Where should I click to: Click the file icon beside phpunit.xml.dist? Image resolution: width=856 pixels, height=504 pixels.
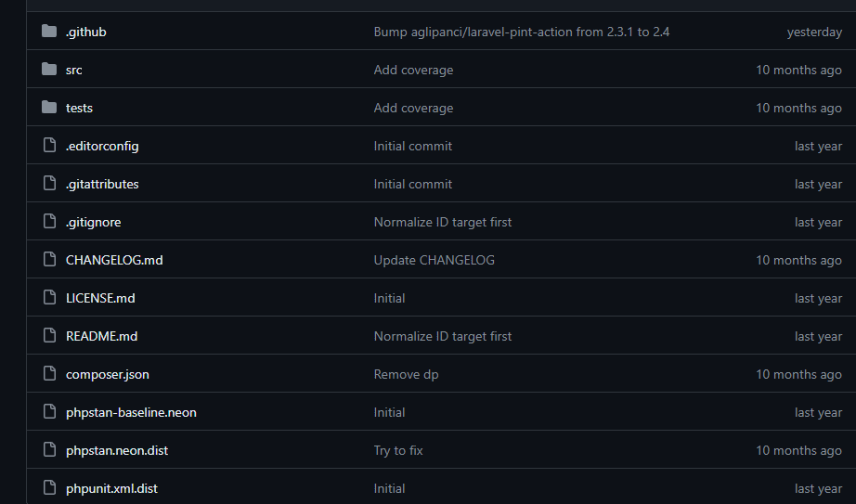49,488
